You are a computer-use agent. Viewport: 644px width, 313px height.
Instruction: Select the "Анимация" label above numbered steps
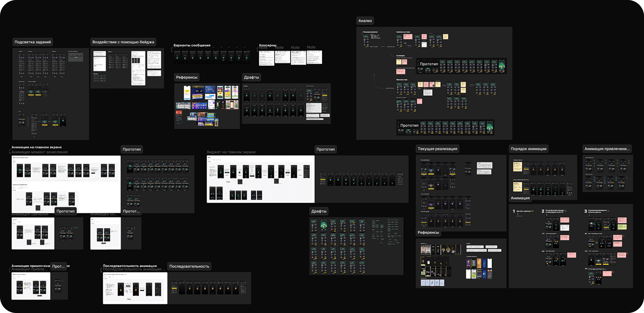click(520, 198)
